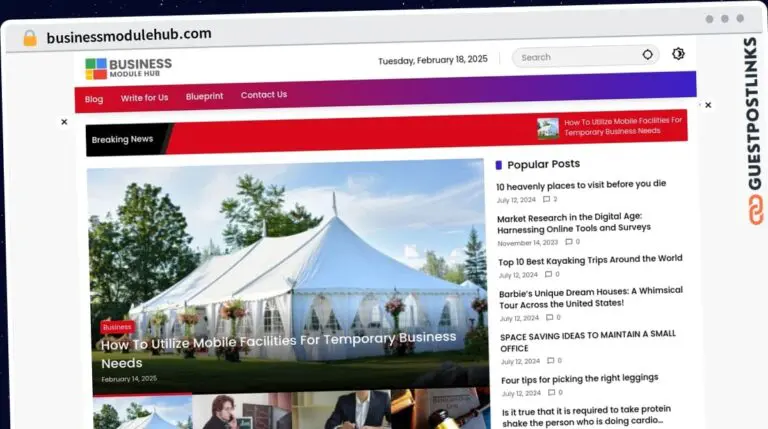
Task: Open the Write for Us page
Action: tap(144, 98)
